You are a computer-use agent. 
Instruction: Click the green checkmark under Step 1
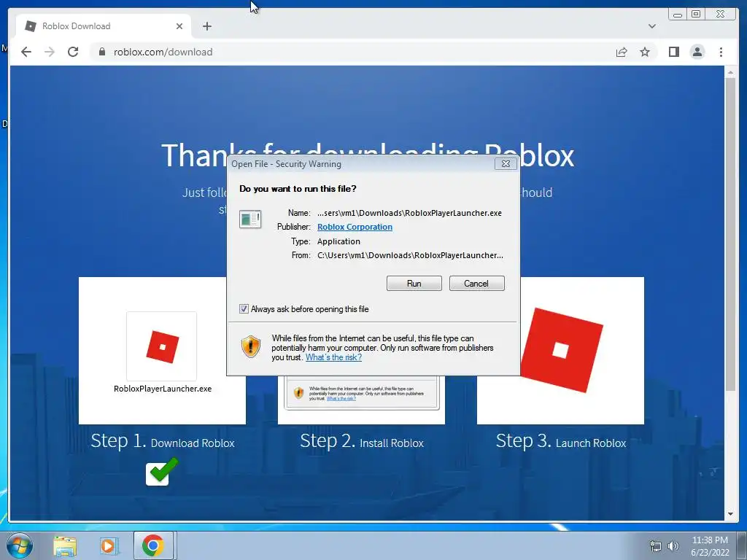pyautogui.click(x=162, y=472)
